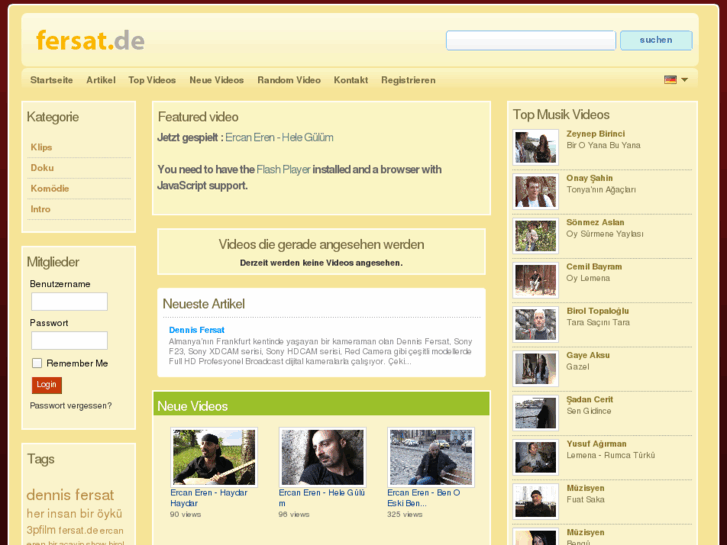727x545 pixels.
Task: Select the Klips category
Action: coord(41,147)
